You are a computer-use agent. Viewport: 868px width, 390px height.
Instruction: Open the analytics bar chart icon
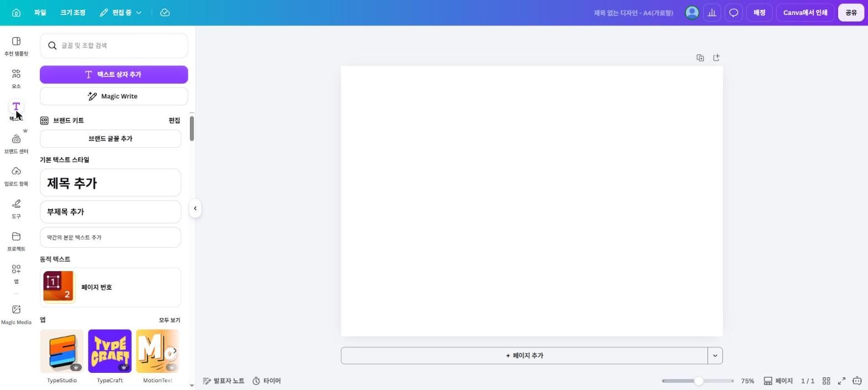coord(712,13)
